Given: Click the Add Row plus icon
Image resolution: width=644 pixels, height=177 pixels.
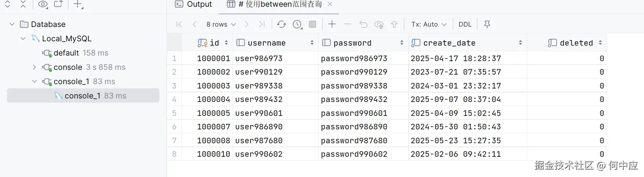Looking at the screenshot, I should (x=332, y=24).
